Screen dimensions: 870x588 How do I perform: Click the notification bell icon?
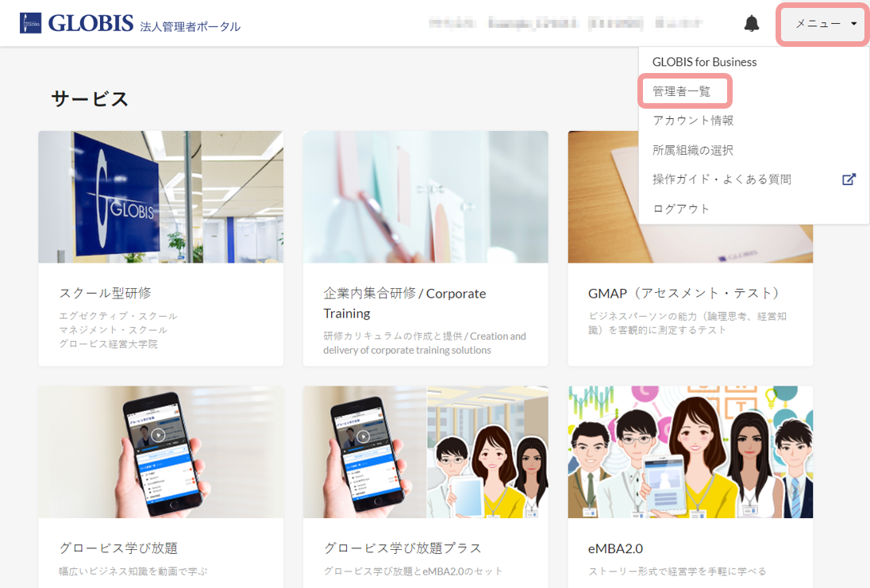tap(751, 24)
